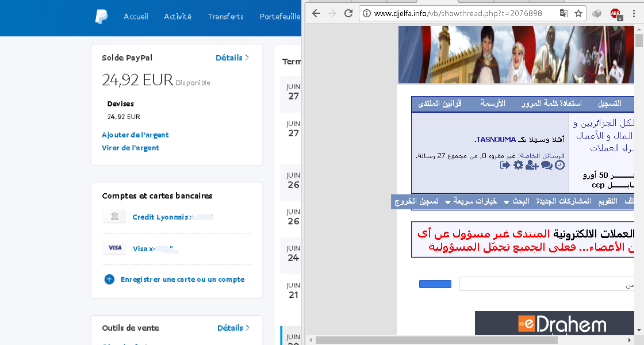
Task: Open قوانين المنتدى forum menu item
Action: click(x=440, y=103)
